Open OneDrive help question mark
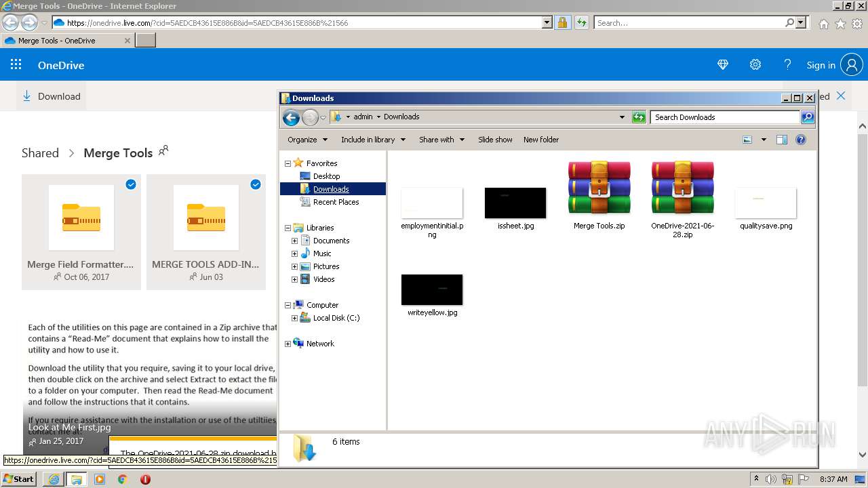868x488 pixels. (787, 65)
